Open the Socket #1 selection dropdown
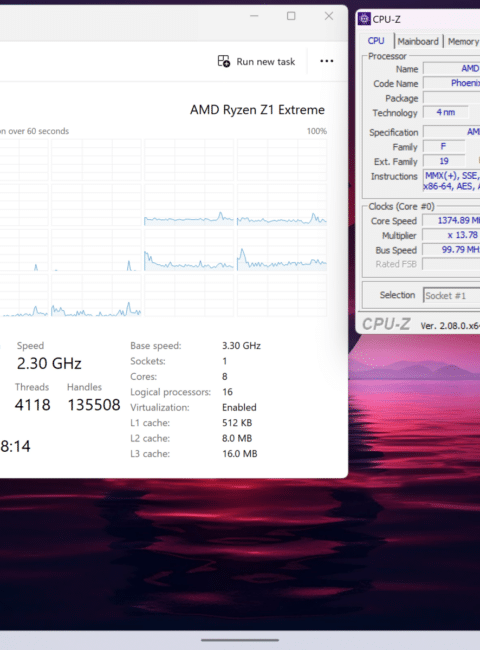The height and width of the screenshot is (650, 480). coord(451,296)
